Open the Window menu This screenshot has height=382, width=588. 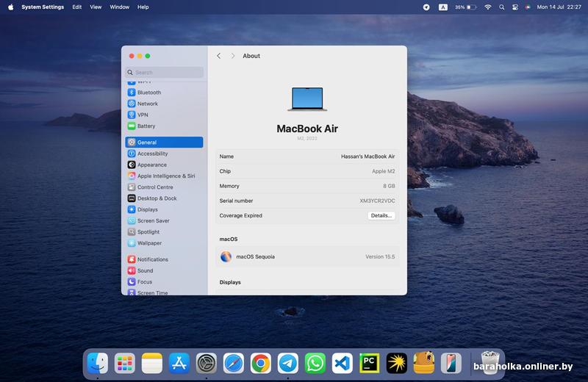click(119, 7)
